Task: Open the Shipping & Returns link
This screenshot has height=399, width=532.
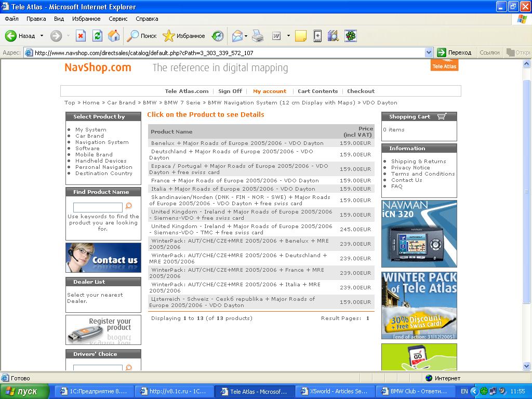Action: click(418, 161)
